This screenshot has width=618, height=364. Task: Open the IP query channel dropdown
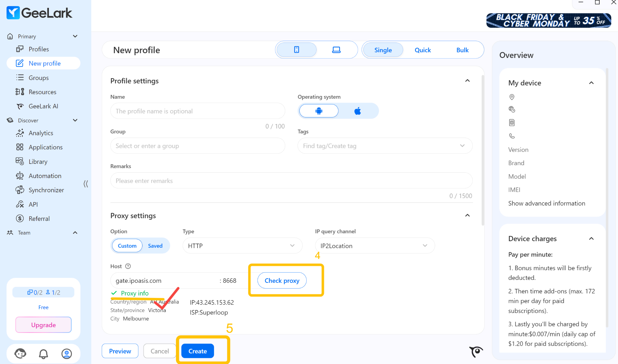(374, 246)
